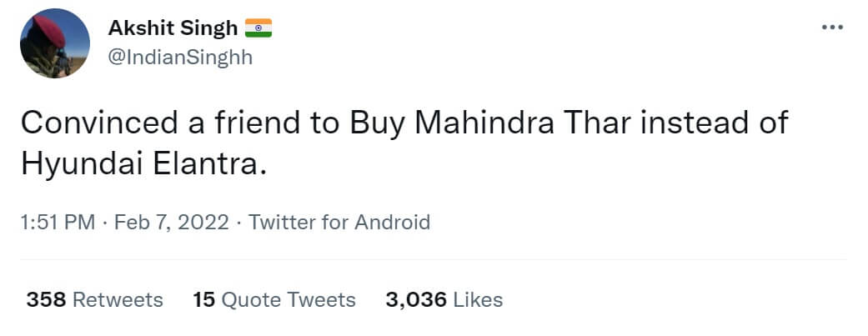Screen dimensions: 868x336
Task: Click the word Retweets after 358
Action: pyautogui.click(x=118, y=299)
